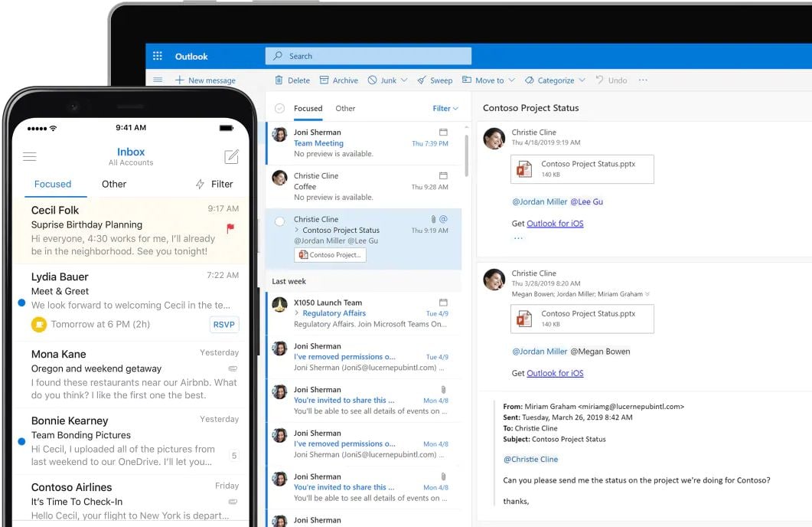The height and width of the screenshot is (527, 812).
Task: Check the circle beside Christie Cline's Contoso email
Action: [x=279, y=221]
